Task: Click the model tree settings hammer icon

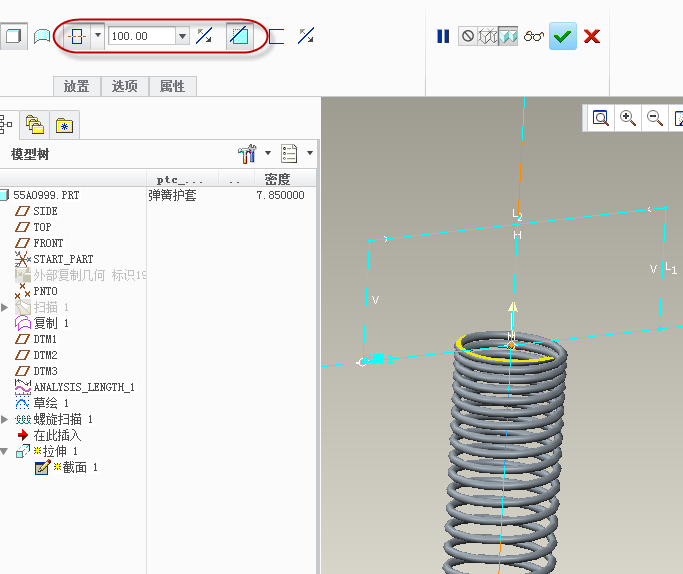Action: coord(247,153)
